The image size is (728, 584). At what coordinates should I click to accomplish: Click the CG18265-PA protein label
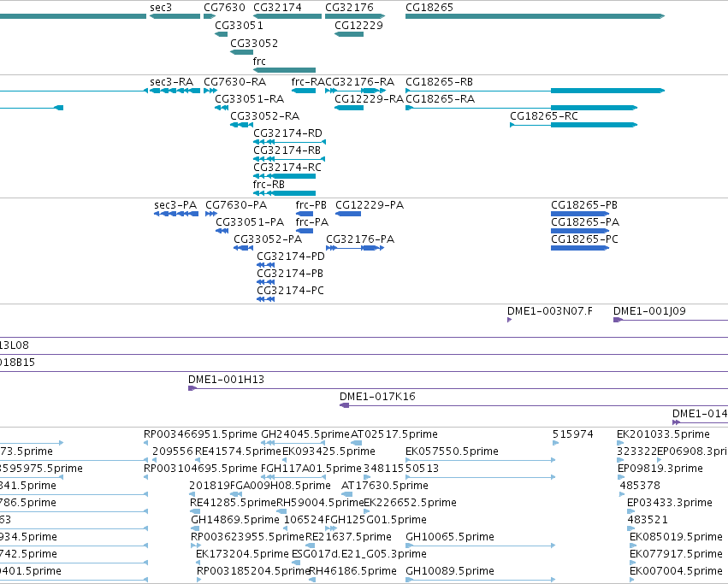pos(585,222)
